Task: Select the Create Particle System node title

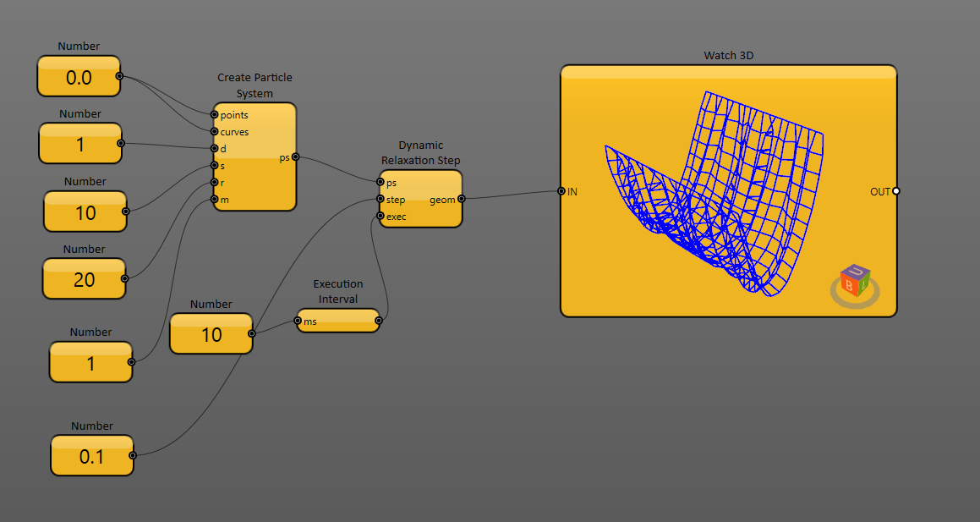Action: (x=255, y=85)
